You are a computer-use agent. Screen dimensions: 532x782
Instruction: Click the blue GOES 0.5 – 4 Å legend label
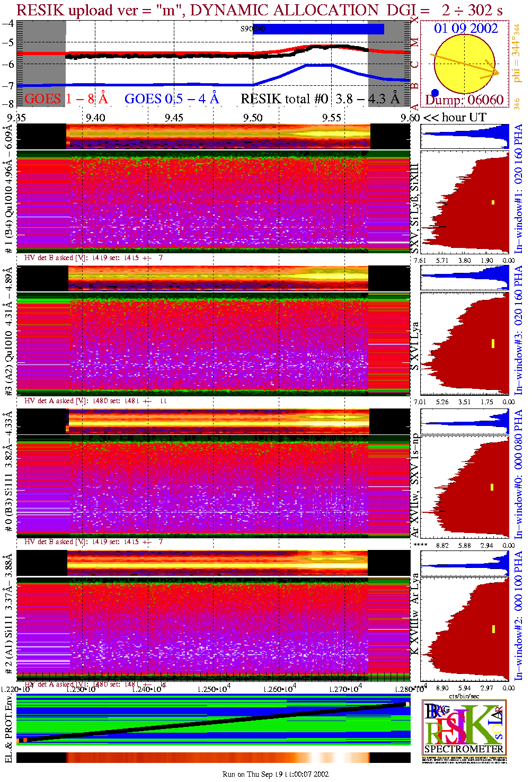(x=171, y=99)
